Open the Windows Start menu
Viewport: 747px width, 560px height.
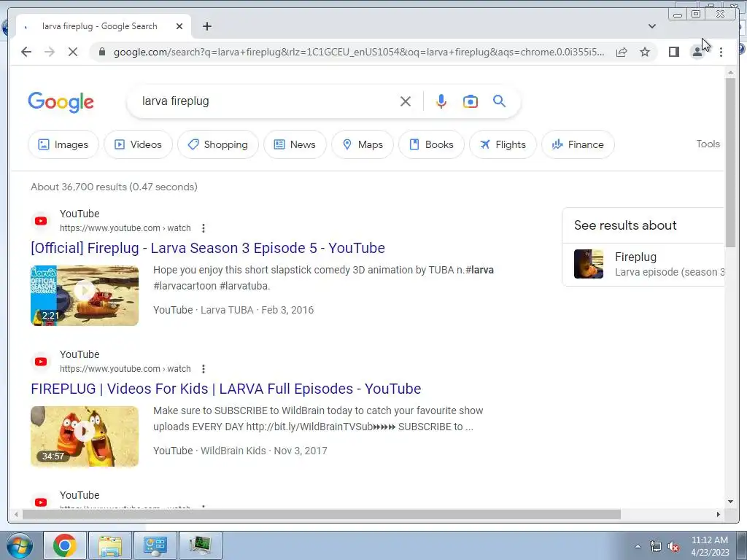[x=19, y=545]
